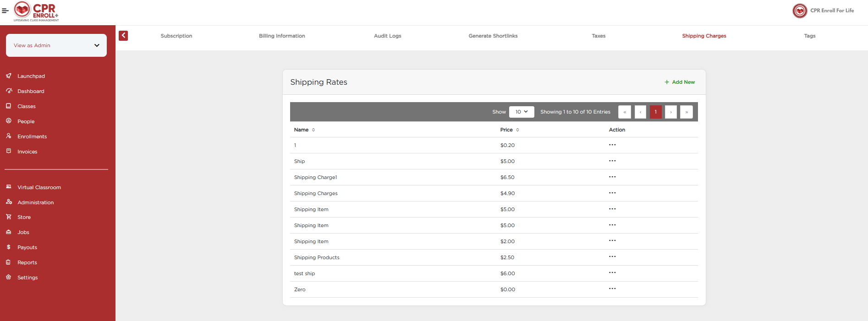868x321 pixels.
Task: Open actions menu for row named 1
Action: pos(612,145)
